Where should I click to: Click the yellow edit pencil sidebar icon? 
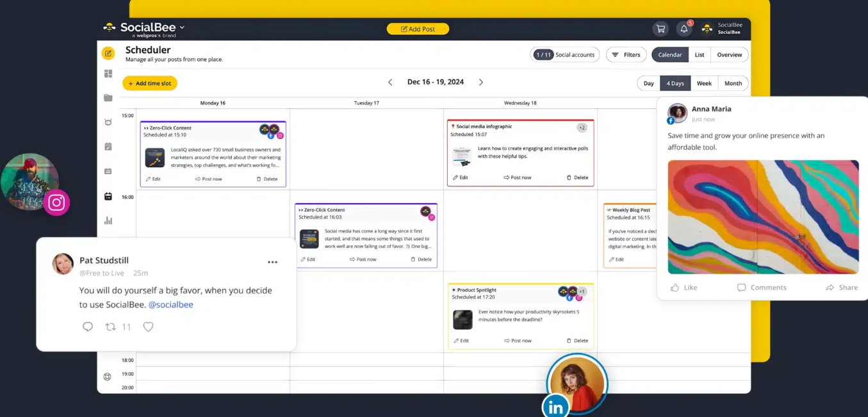click(x=108, y=53)
